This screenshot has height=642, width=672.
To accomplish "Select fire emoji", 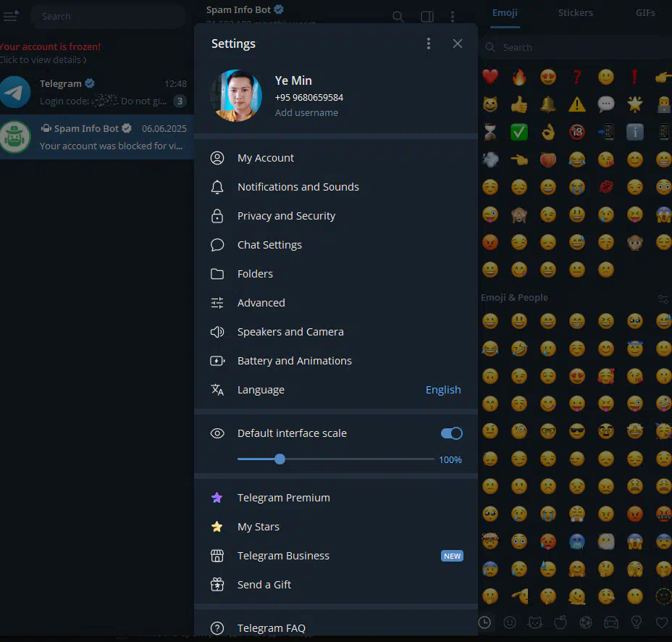I will [519, 77].
